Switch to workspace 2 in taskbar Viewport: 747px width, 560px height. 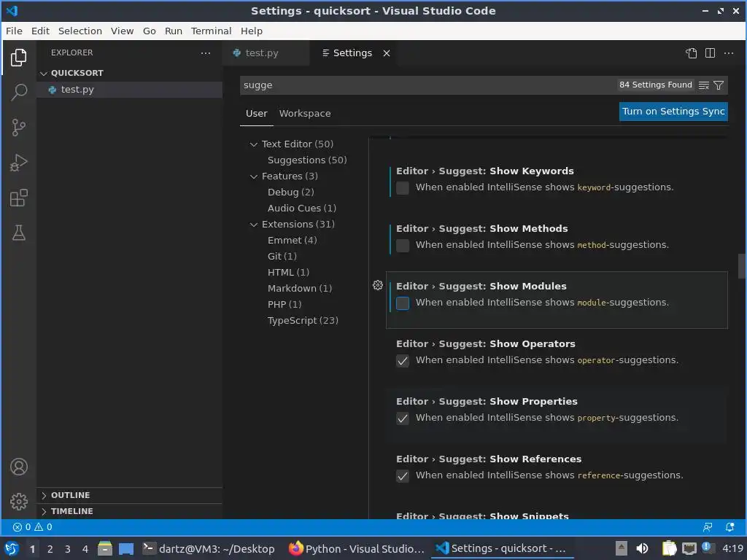click(50, 549)
